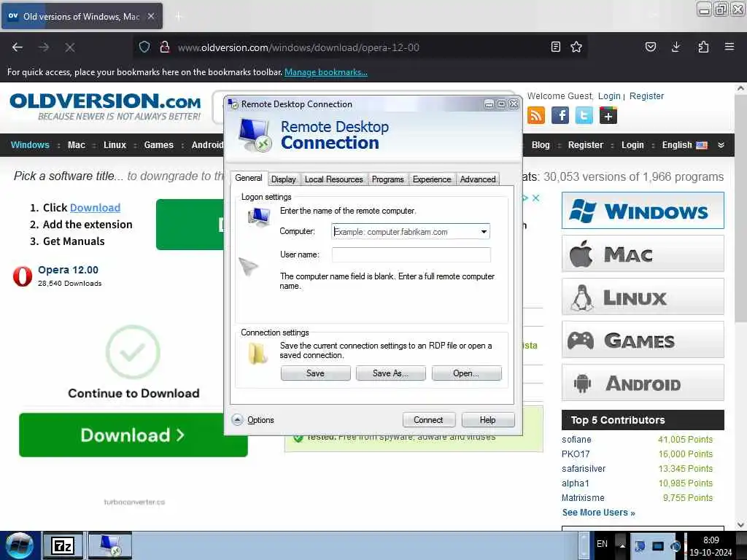Click the browser back arrow
747x560 pixels.
pyautogui.click(x=18, y=47)
